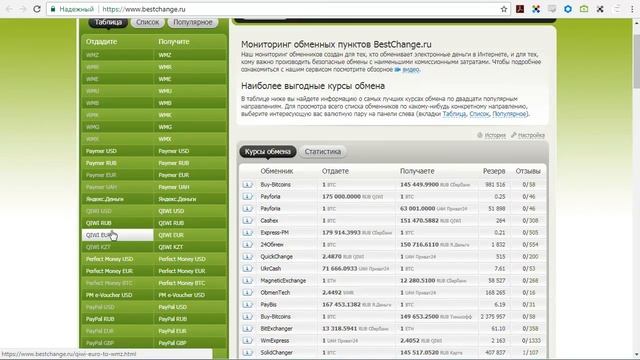The image size is (640, 360).
Task: Open the Курсы обмена tab
Action: 268,151
